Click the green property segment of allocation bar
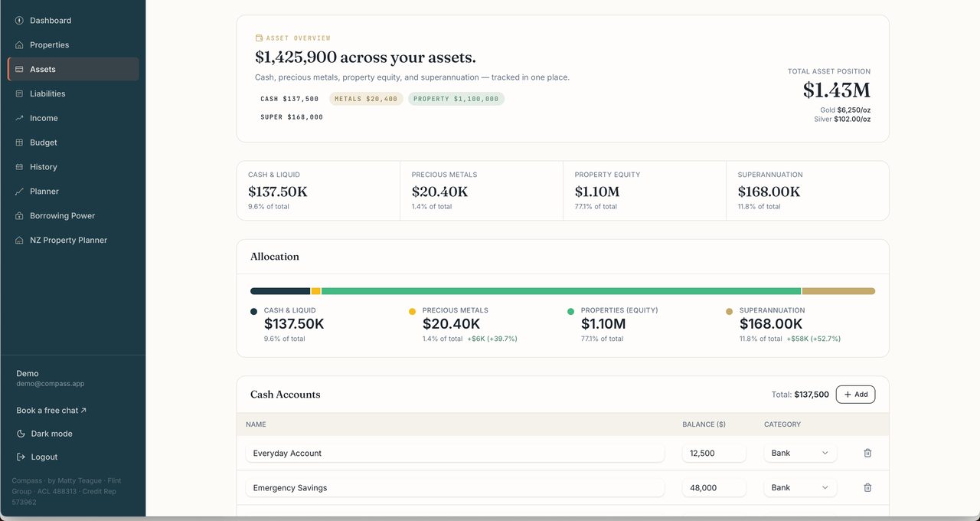This screenshot has width=980, height=521. [x=561, y=291]
